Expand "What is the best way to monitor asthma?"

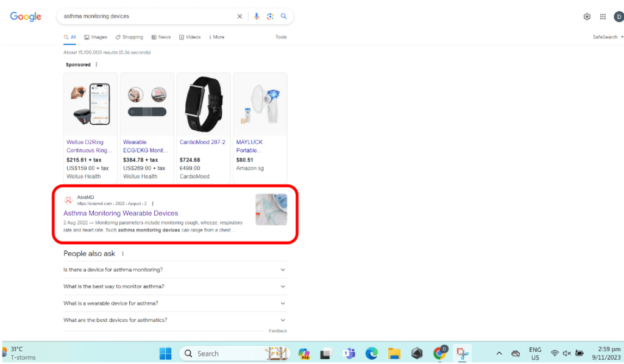pyautogui.click(x=174, y=286)
